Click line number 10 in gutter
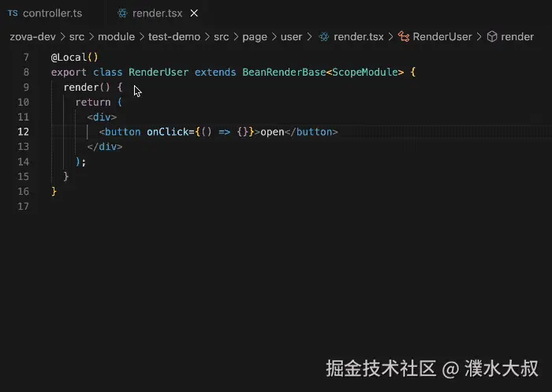This screenshot has width=552, height=392. tap(23, 102)
